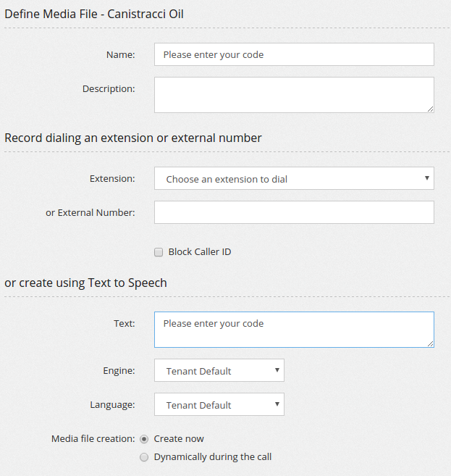Viewport: 451px width, 476px height.
Task: Focus the Description text area
Action: tap(294, 95)
